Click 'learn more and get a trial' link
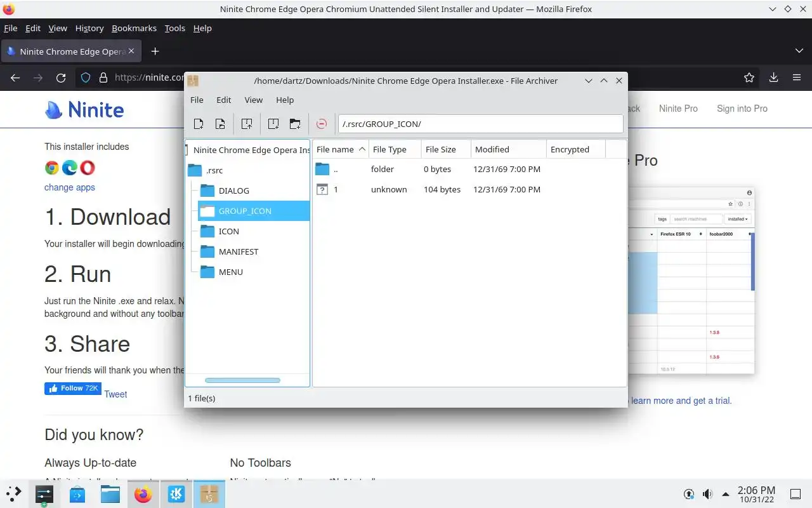The width and height of the screenshot is (812, 508). (x=681, y=401)
